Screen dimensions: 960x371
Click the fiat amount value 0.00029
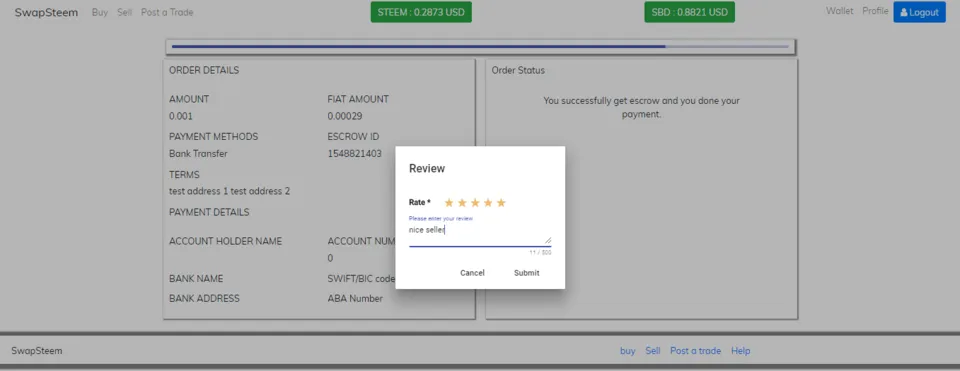click(x=345, y=116)
